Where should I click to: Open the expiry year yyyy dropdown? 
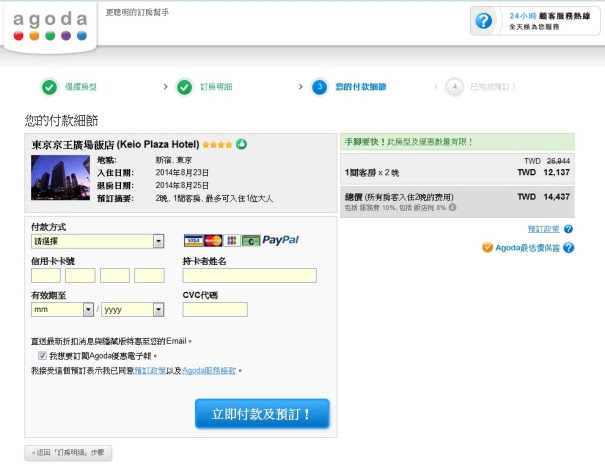click(x=133, y=309)
